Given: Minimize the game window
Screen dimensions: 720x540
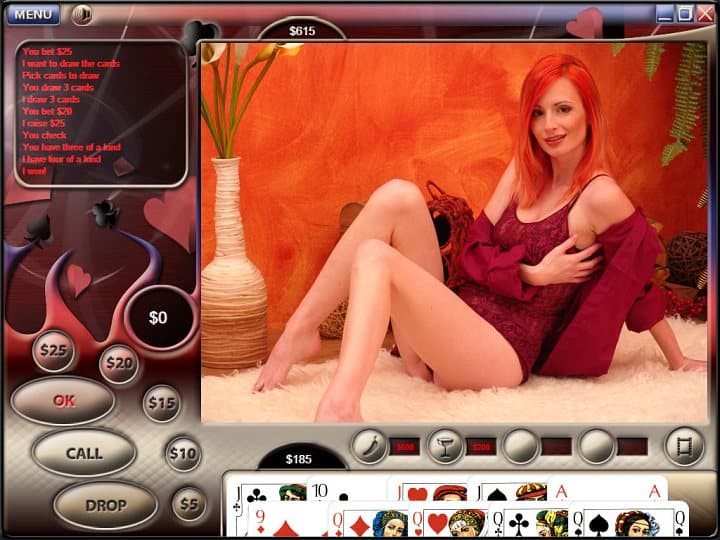Looking at the screenshot, I should click(x=664, y=14).
